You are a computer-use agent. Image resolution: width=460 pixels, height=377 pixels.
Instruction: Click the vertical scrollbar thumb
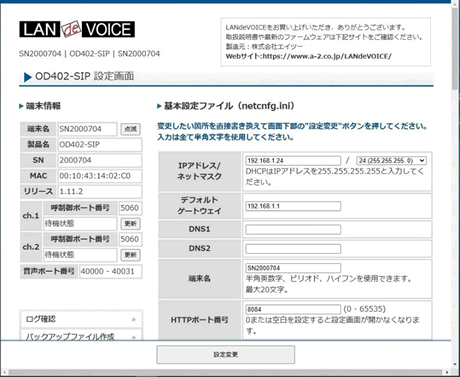click(x=455, y=48)
